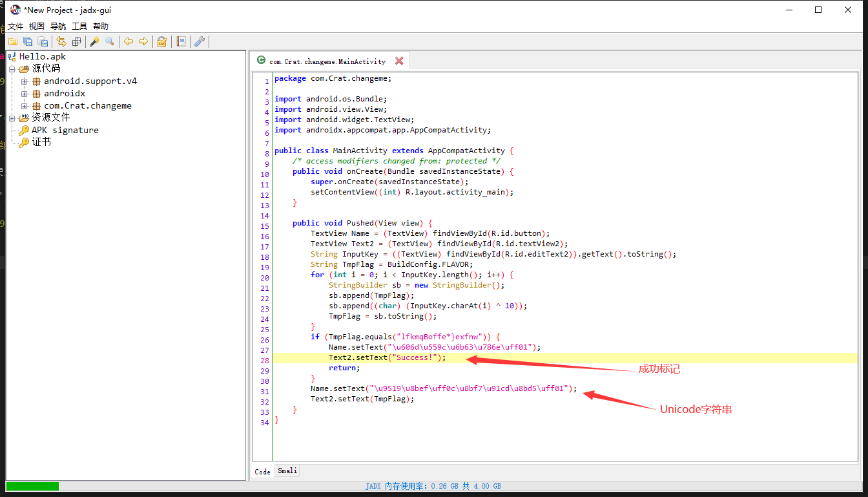Open text search via magic wand icon

tap(94, 41)
